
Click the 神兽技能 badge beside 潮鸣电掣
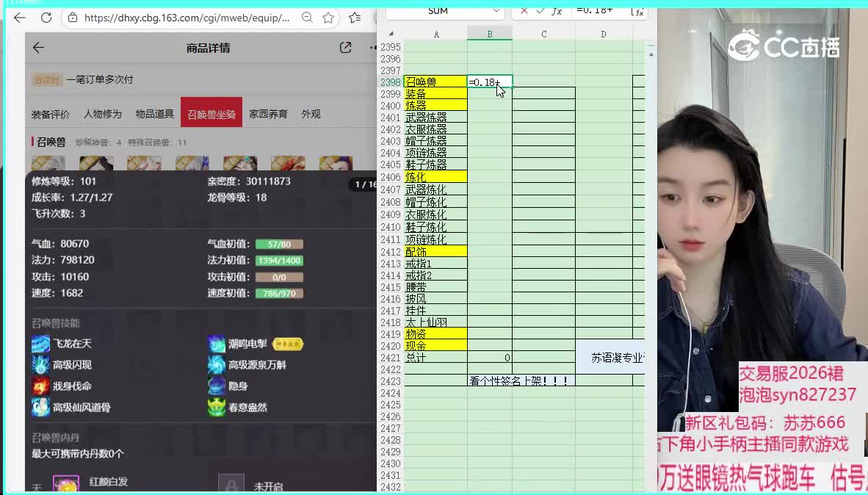click(x=288, y=344)
